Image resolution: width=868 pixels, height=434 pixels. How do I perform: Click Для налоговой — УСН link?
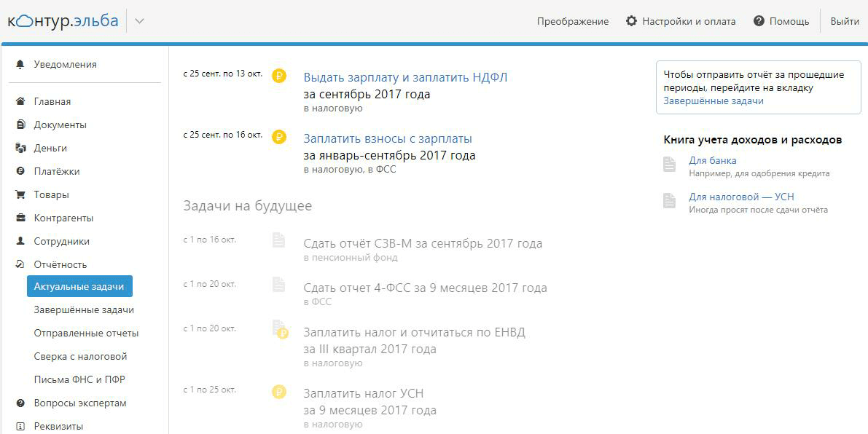point(741,196)
